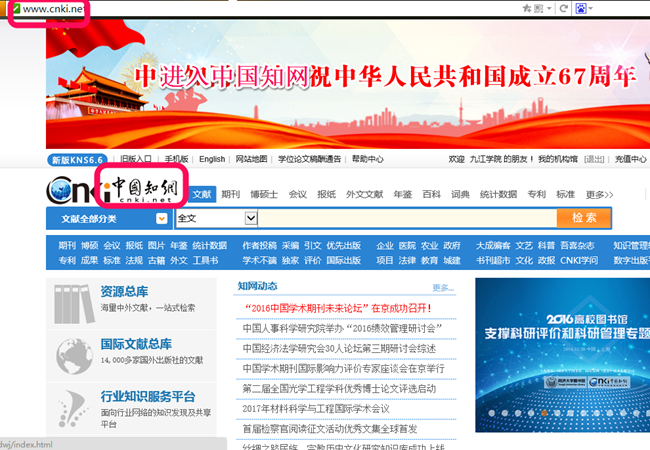Click the browser reload icon
Image resolution: width=650 pixels, height=450 pixels.
[563, 8]
